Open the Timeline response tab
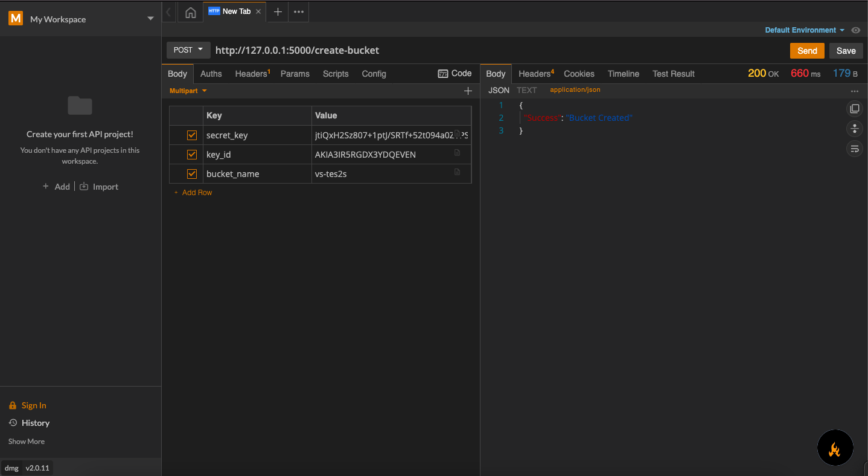The height and width of the screenshot is (476, 868). [x=623, y=73]
